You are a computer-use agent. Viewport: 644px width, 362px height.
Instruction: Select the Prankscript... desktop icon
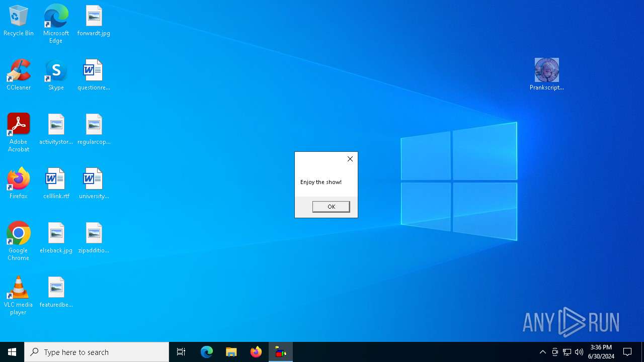(547, 74)
